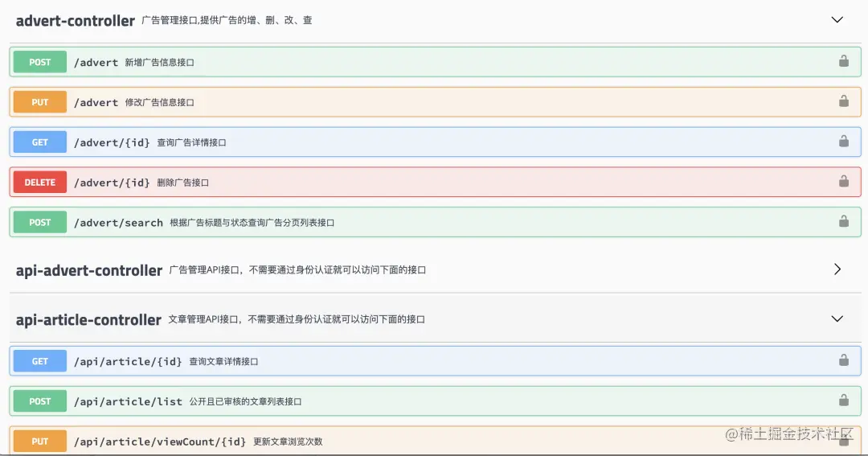Image resolution: width=868 pixels, height=456 pixels.
Task: Click the POST badge for /advert
Action: pos(40,62)
